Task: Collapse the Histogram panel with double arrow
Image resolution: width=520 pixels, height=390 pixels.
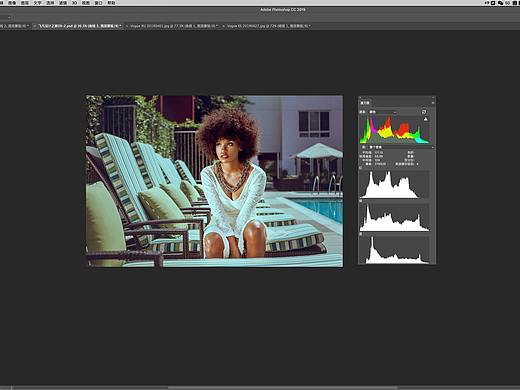Action: tap(433, 98)
